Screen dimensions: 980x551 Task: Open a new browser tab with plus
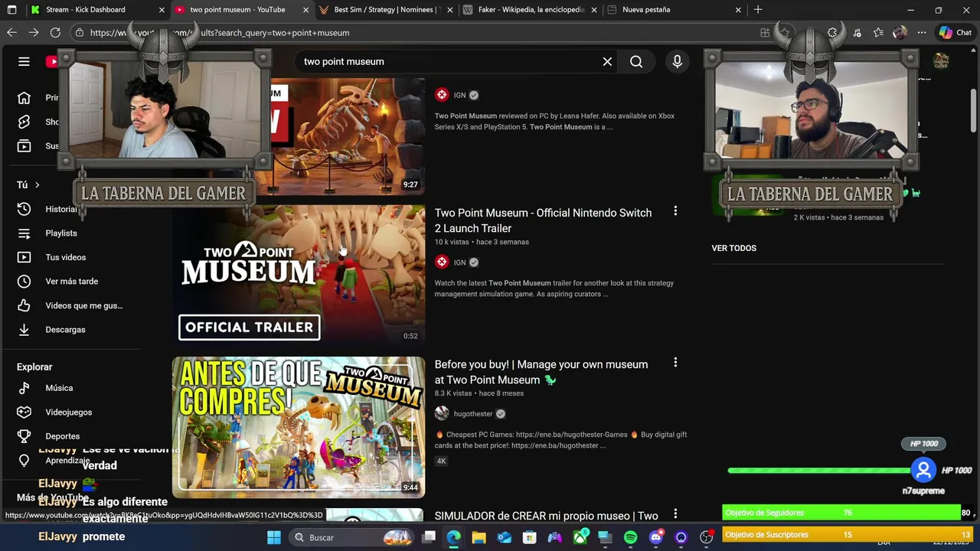tap(758, 10)
